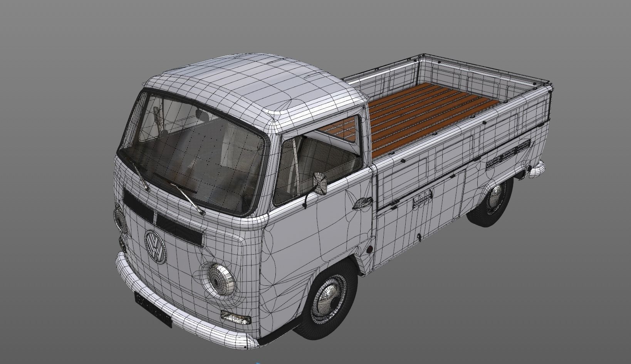The image size is (631, 364).
Task: Pick the side mirror on the cab door
Action: [321, 183]
